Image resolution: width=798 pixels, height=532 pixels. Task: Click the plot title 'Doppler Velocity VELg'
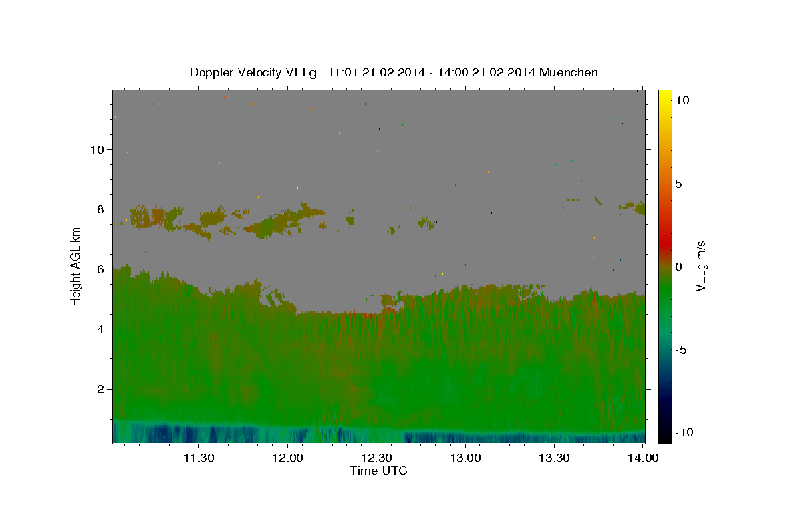click(253, 72)
